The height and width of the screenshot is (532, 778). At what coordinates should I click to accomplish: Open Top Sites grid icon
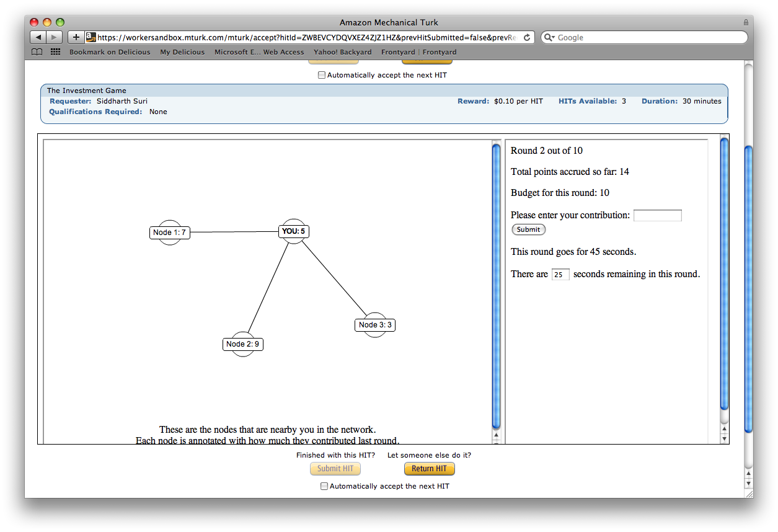(55, 52)
